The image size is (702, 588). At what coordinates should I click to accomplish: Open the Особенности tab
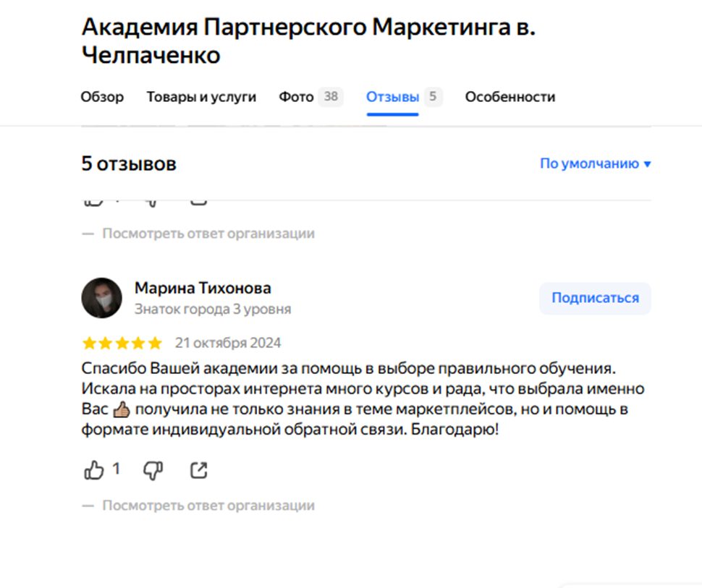coord(511,96)
